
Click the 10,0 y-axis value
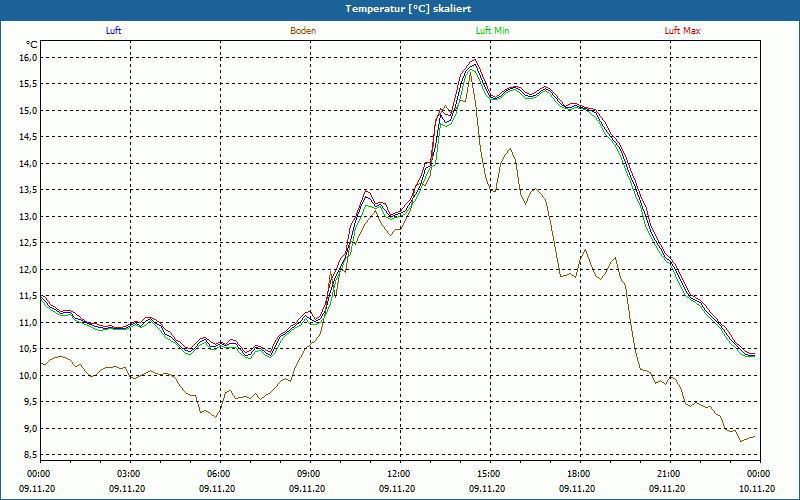point(28,375)
